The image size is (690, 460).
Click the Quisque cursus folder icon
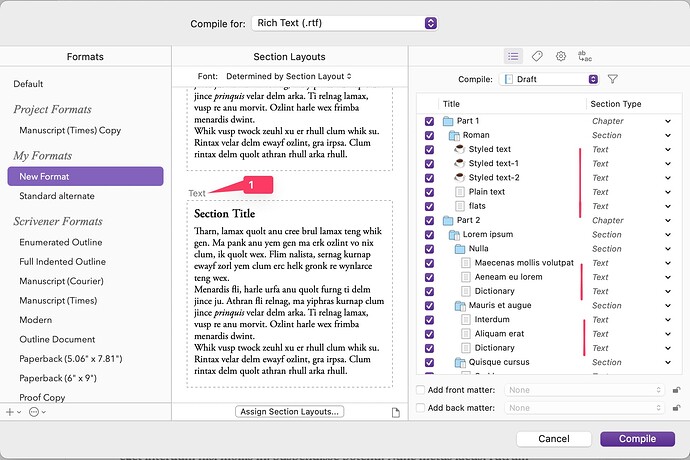tap(459, 363)
